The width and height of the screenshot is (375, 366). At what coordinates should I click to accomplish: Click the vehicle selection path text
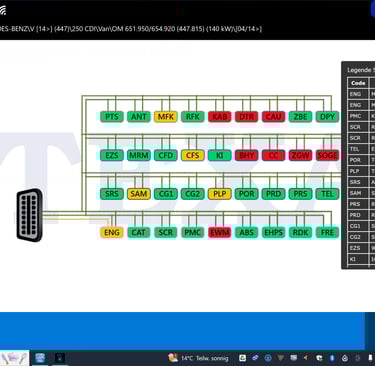[131, 29]
